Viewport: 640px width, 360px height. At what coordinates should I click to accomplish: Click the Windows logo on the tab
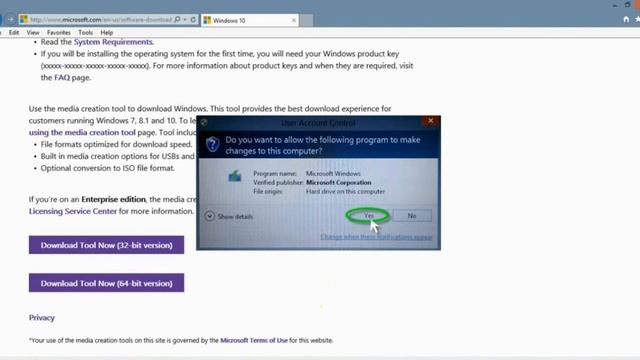pyautogui.click(x=207, y=20)
